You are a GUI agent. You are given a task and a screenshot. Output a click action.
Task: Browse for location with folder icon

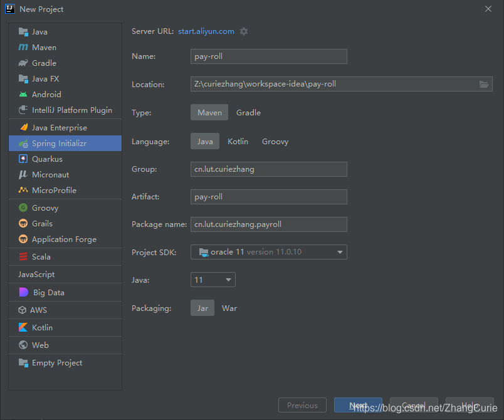tap(484, 84)
